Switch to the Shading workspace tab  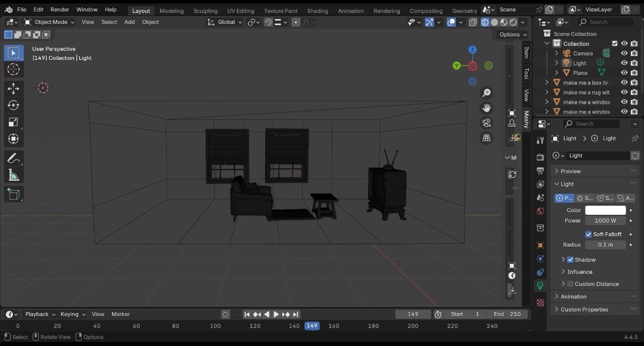[318, 10]
